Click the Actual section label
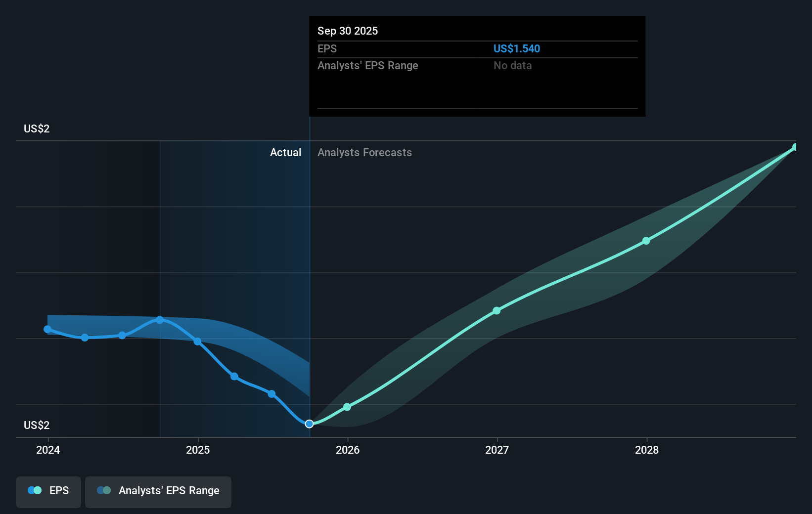Viewport: 812px width, 514px height. pyautogui.click(x=285, y=153)
